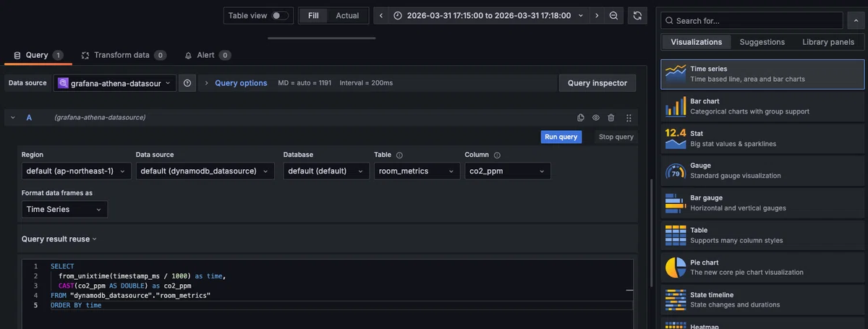
Task: Shift time range forward with right arrow
Action: pos(597,15)
